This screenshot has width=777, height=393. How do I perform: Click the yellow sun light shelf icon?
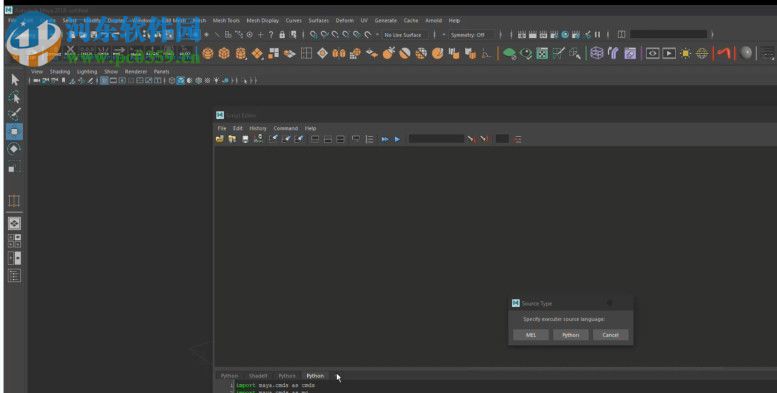(x=685, y=53)
